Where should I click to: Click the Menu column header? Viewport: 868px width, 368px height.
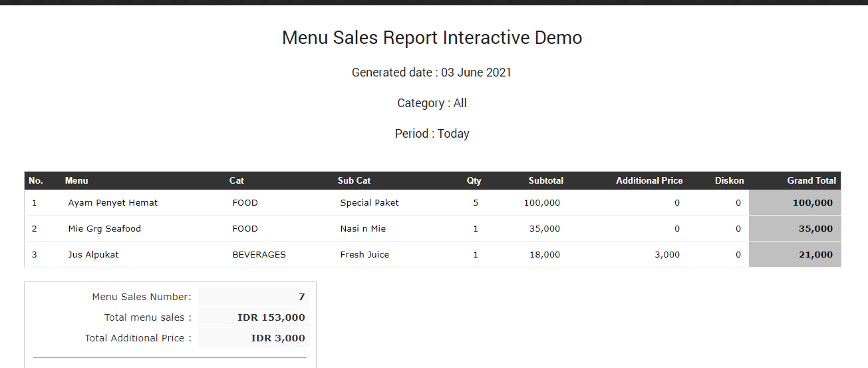pos(76,180)
